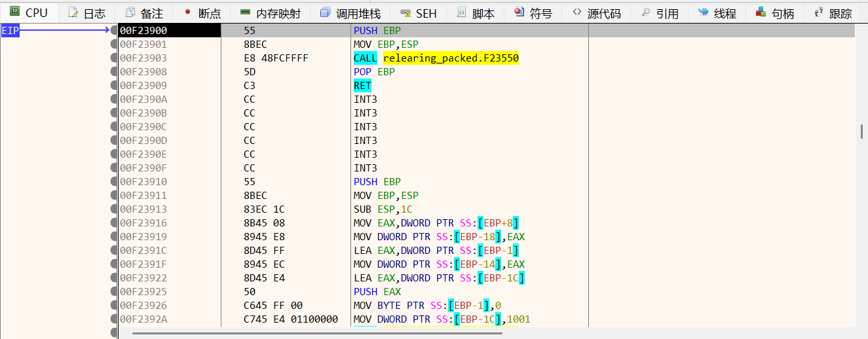The height and width of the screenshot is (339, 868).
Task: Click the colored blocks icon for 句柄
Action: point(761,12)
